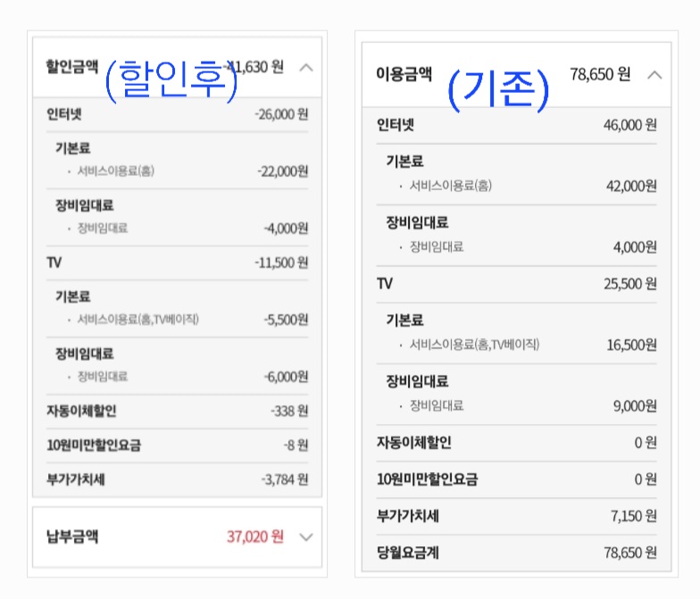Collapse the 이용금액 section chevron
The height and width of the screenshot is (599, 700).
[654, 75]
